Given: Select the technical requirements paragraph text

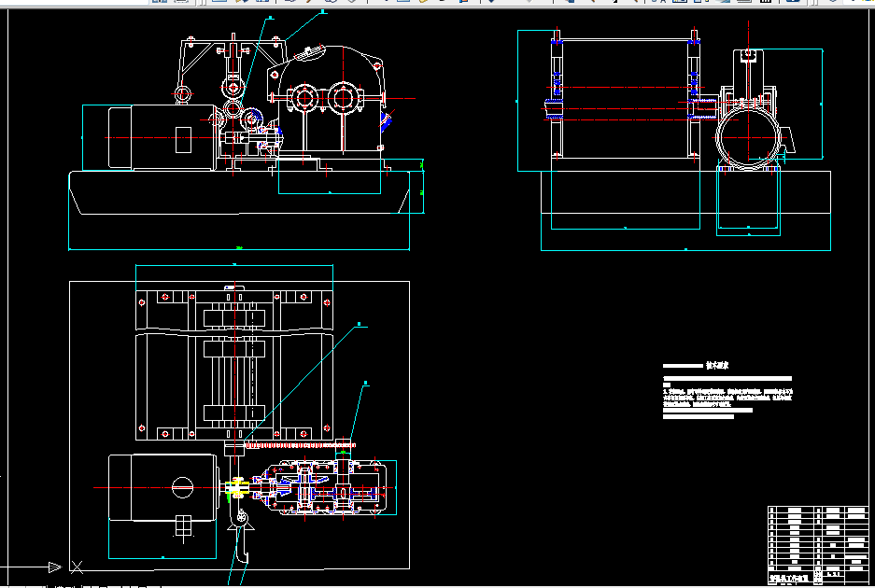Looking at the screenshot, I should tap(727, 398).
